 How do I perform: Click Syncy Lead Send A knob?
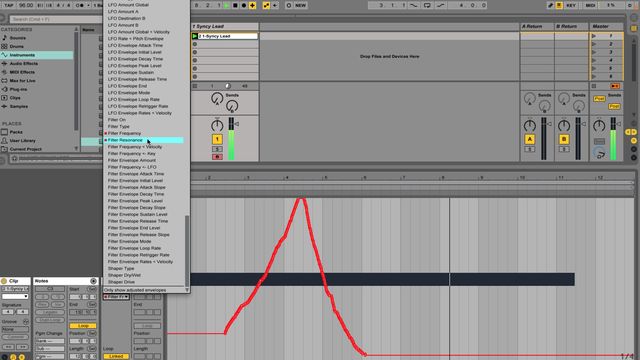[x=217, y=98]
